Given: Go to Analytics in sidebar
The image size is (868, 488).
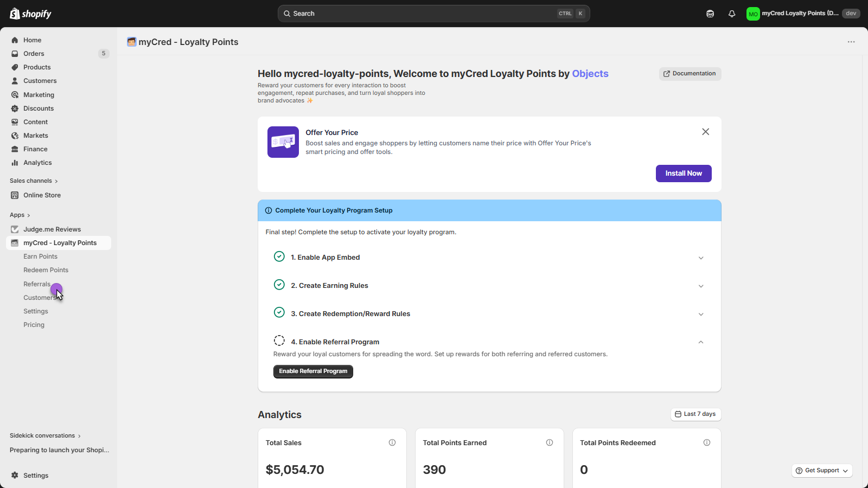Looking at the screenshot, I should tap(37, 163).
